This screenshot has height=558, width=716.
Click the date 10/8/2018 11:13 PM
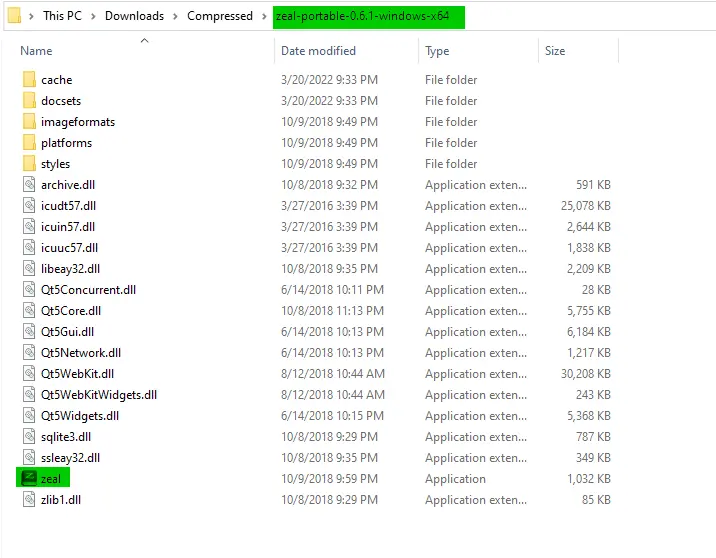click(332, 311)
